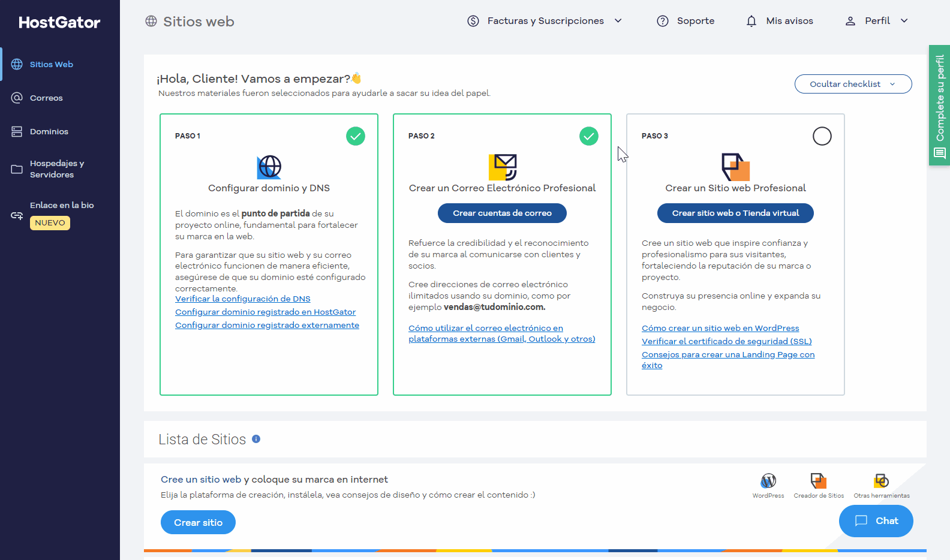Expand Facturas y Suscripciones dropdown arrow
Viewport: 950px width, 560px height.
coord(618,21)
